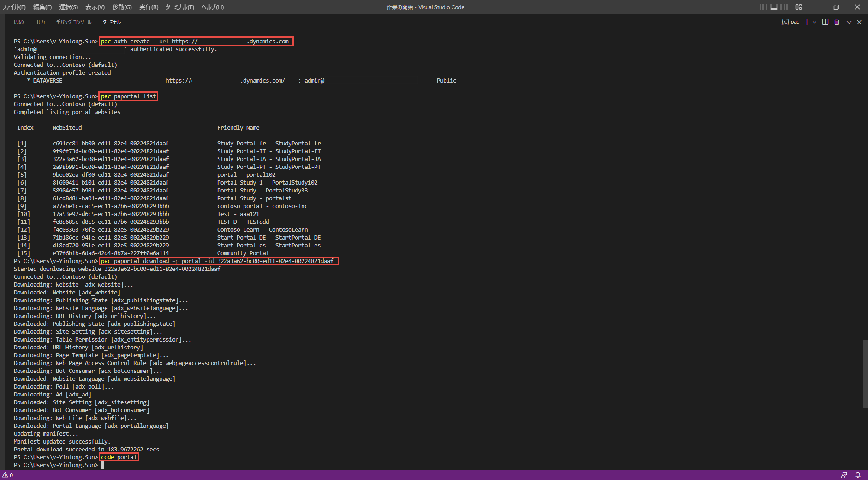Click WebSiteId c691cc81-bb00-ed11-82e4-00224821daaf
Screen dimensions: 868x480
click(111, 144)
